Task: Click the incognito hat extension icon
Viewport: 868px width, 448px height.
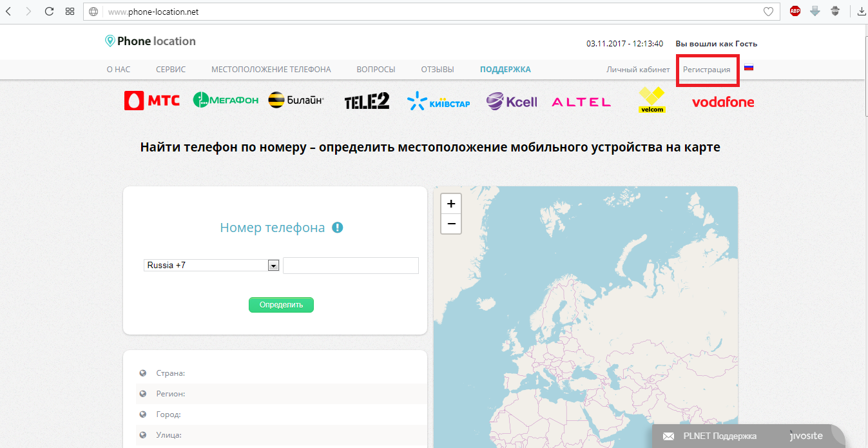Action: [835, 11]
